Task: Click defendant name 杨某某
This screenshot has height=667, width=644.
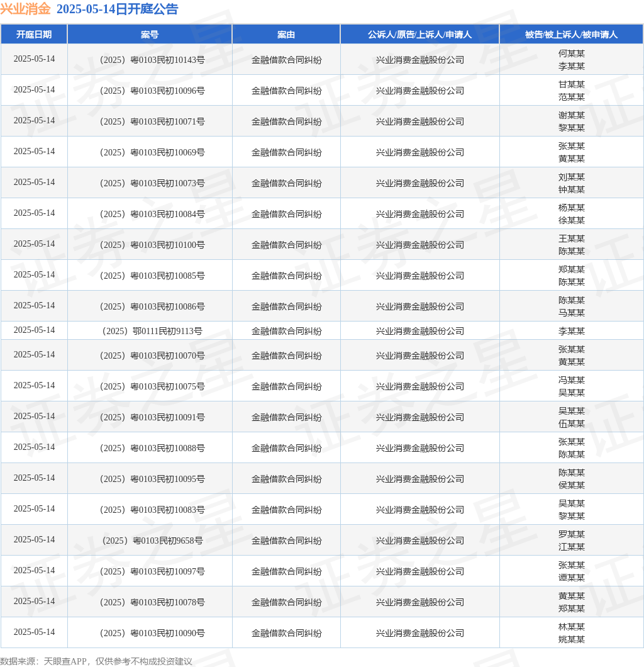Action: pyautogui.click(x=571, y=208)
